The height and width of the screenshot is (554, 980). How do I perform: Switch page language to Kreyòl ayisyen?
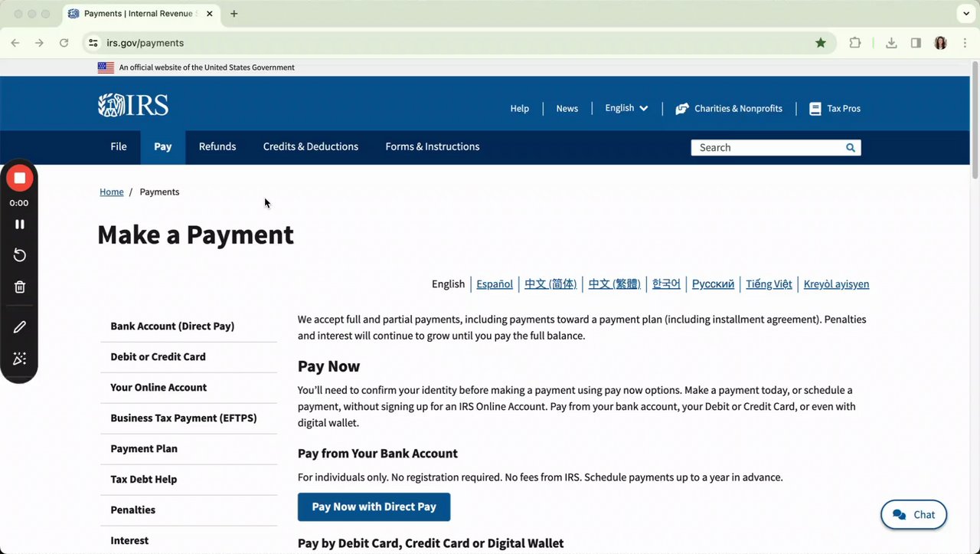[x=836, y=284]
